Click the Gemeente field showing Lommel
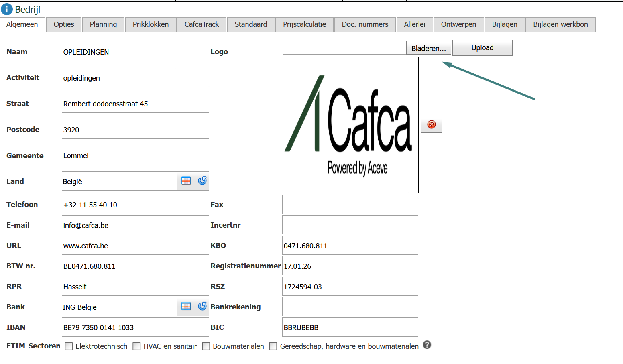 pyautogui.click(x=135, y=155)
